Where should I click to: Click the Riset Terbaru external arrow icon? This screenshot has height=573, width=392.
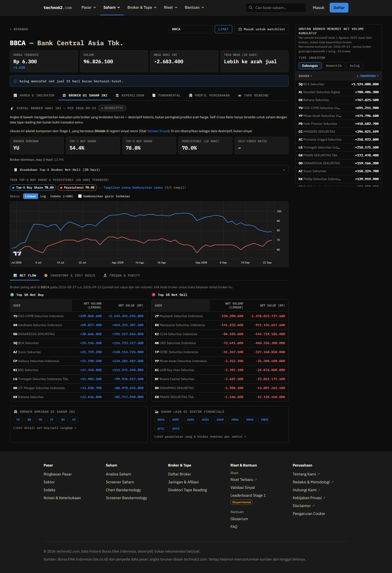point(256,480)
